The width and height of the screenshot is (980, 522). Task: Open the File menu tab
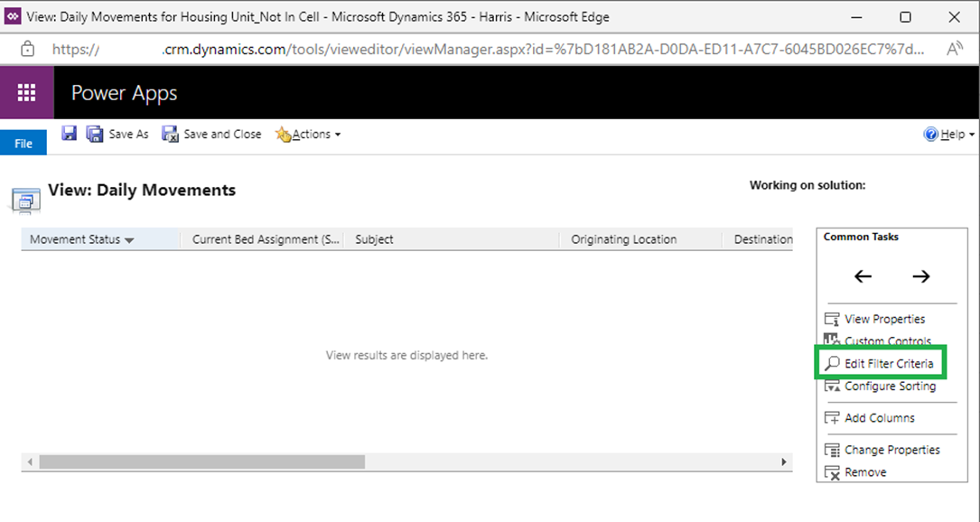[23, 144]
